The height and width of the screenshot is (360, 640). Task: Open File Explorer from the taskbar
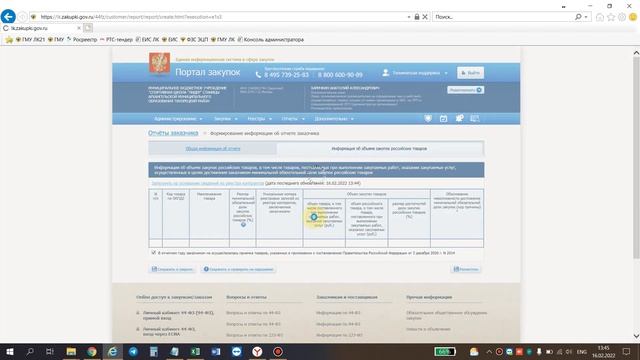coord(71,351)
